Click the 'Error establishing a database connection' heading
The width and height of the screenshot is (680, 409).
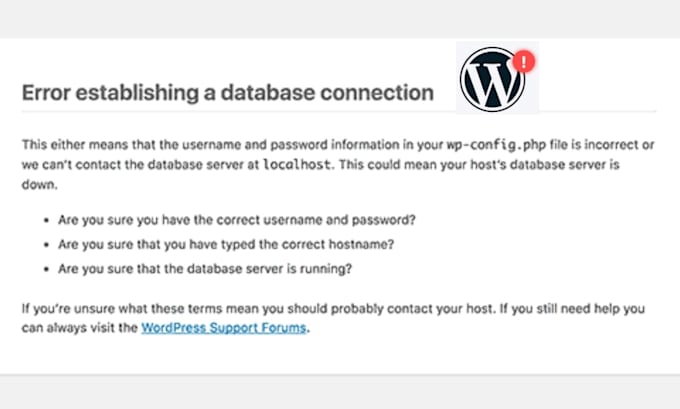[x=228, y=93]
